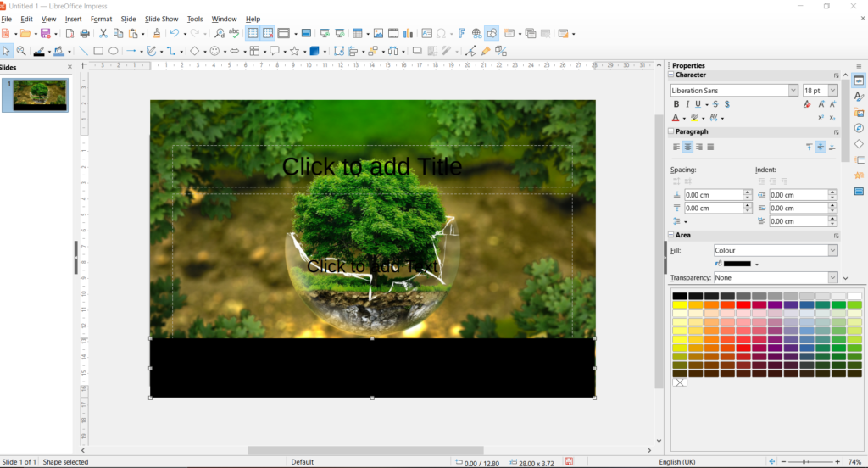
Task: Open the Slide Show menu
Action: coord(161,19)
